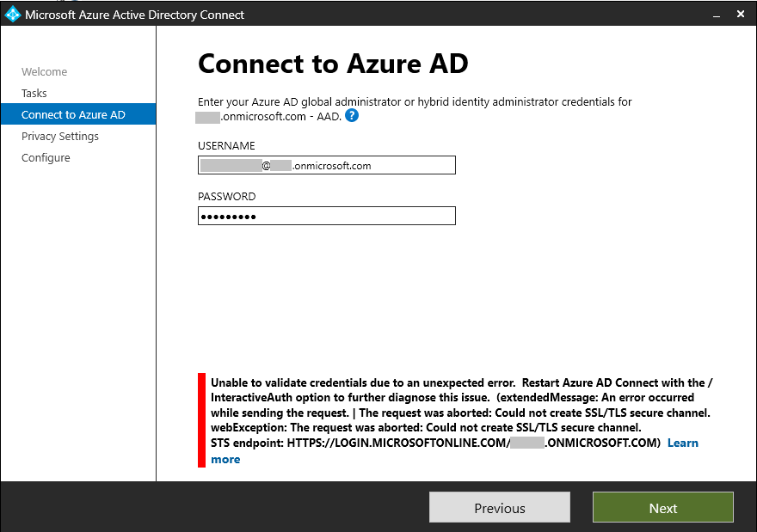Click the green Next button
The height and width of the screenshot is (532, 757).
tap(663, 507)
